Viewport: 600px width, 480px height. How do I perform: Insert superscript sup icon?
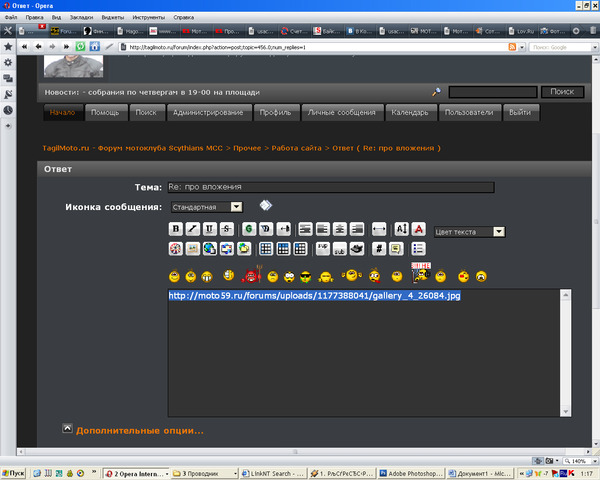pos(323,249)
